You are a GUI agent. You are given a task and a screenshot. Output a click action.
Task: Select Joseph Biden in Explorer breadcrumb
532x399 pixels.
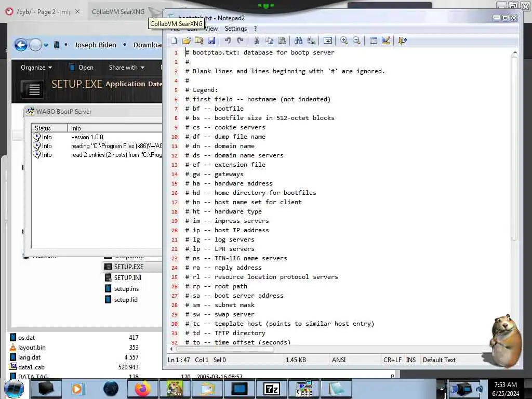(96, 45)
